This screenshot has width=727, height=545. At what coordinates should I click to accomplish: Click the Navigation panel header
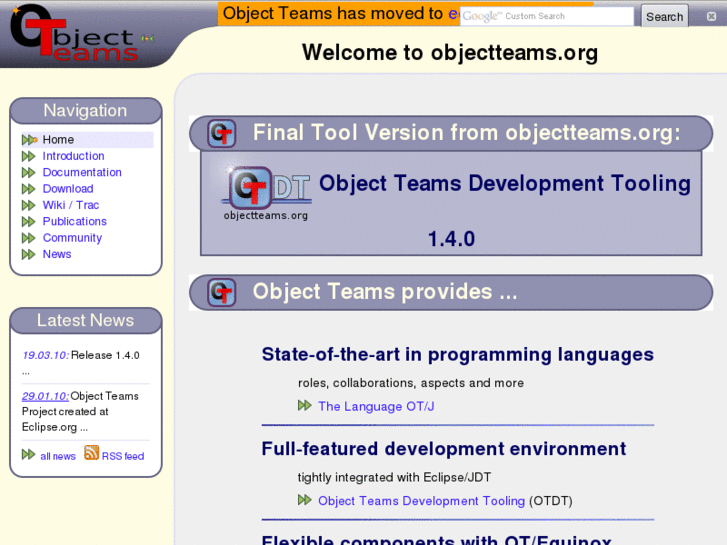tap(85, 111)
